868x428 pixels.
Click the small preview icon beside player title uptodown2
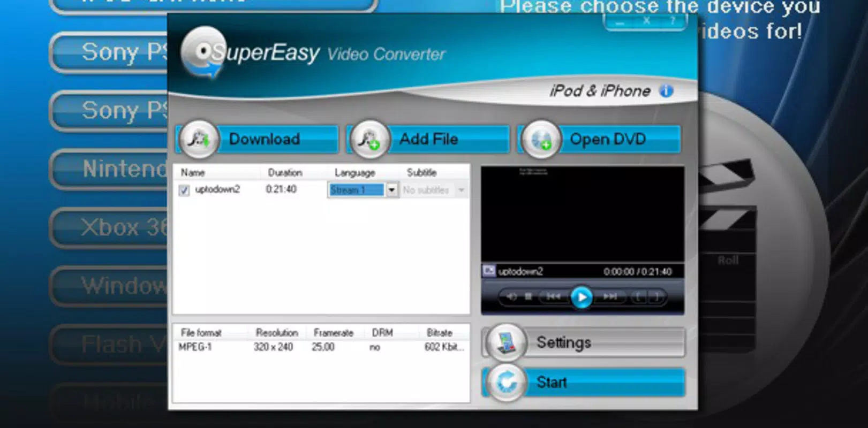pyautogui.click(x=488, y=271)
